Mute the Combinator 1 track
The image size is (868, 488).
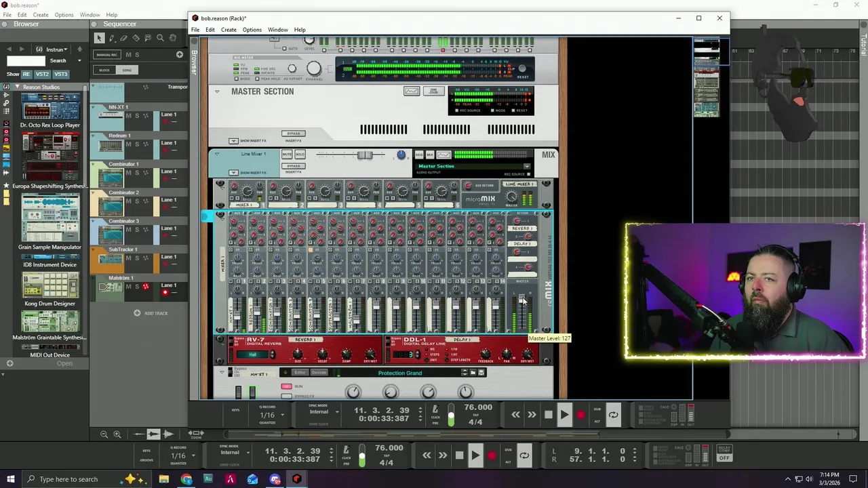click(128, 173)
